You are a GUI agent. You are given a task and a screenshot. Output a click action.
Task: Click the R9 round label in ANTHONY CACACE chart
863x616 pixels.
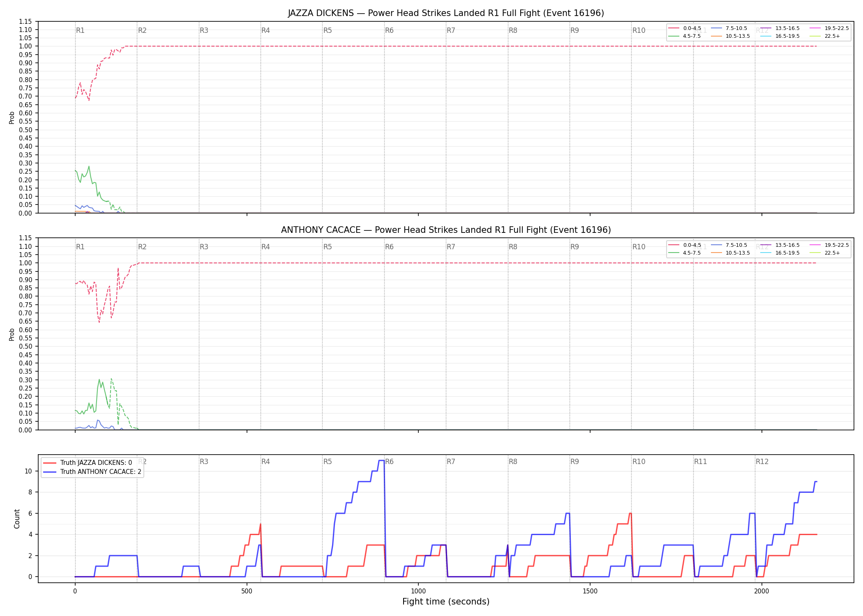[575, 247]
